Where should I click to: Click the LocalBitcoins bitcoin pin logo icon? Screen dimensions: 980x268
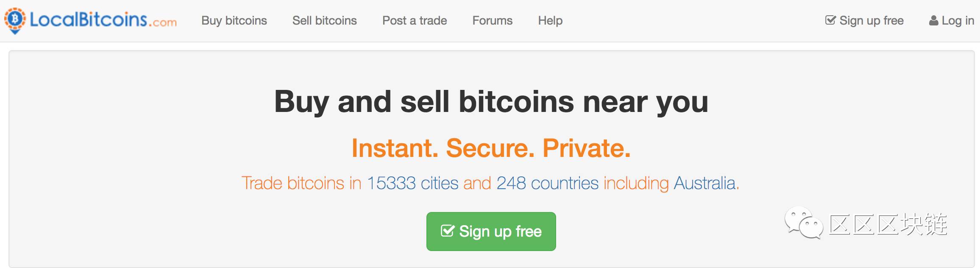[x=15, y=21]
